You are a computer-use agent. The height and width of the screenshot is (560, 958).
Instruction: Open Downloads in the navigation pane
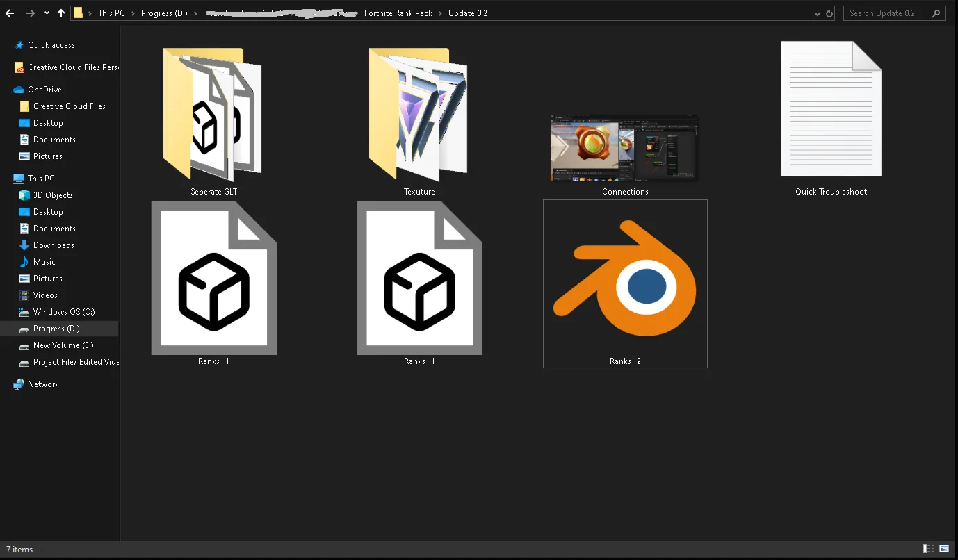click(x=54, y=245)
